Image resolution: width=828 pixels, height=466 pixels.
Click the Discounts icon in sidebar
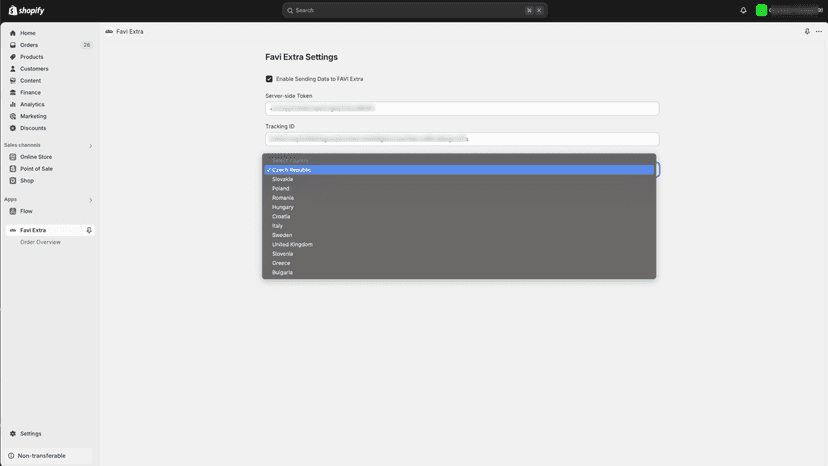(13, 128)
